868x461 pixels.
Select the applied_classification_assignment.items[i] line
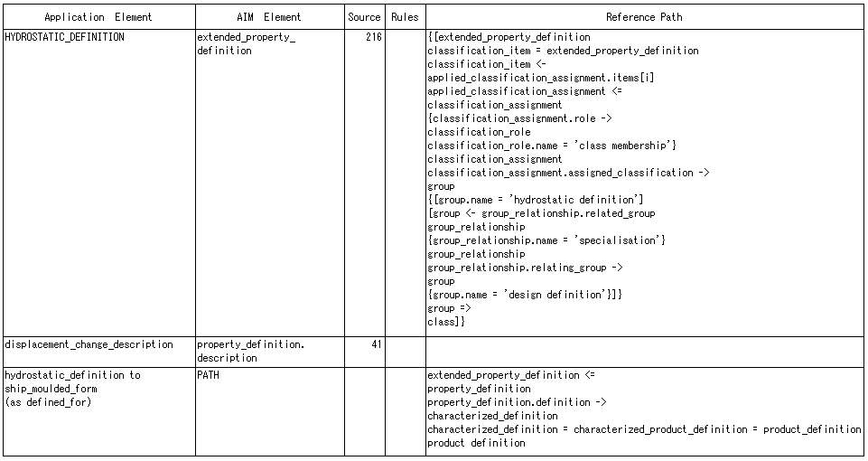[x=540, y=78]
